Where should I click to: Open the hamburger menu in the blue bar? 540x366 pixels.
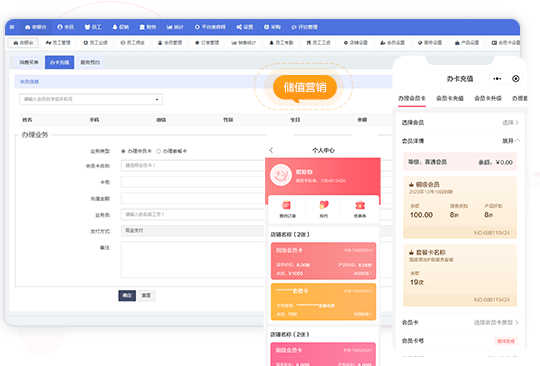[12, 27]
